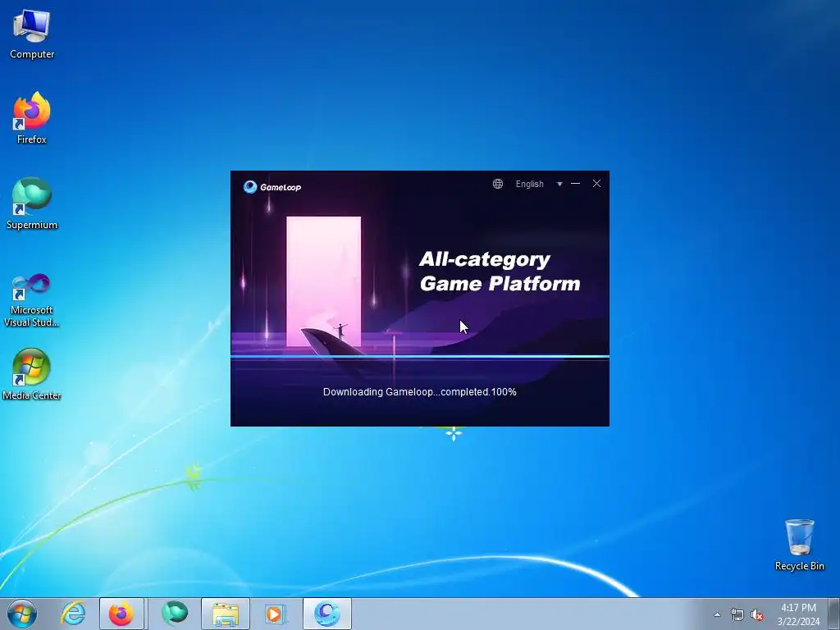This screenshot has height=630, width=840.
Task: Open the Computer desktop icon
Action: 32,34
